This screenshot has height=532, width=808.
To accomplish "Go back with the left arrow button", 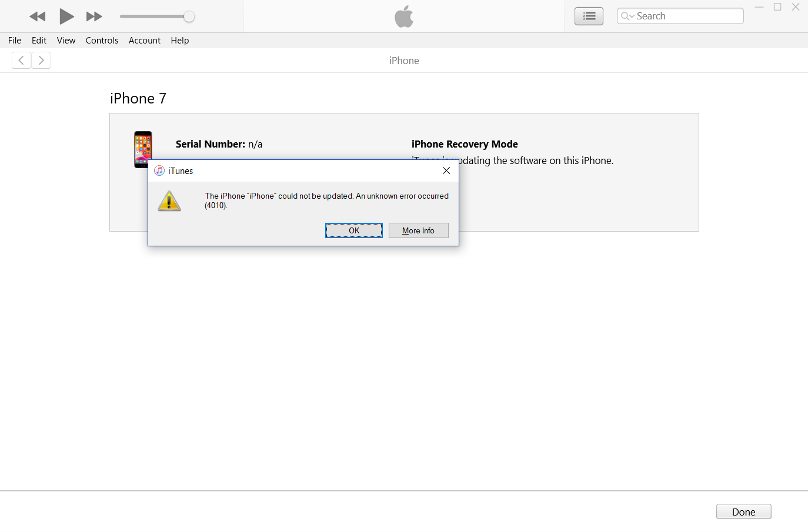I will tap(21, 60).
